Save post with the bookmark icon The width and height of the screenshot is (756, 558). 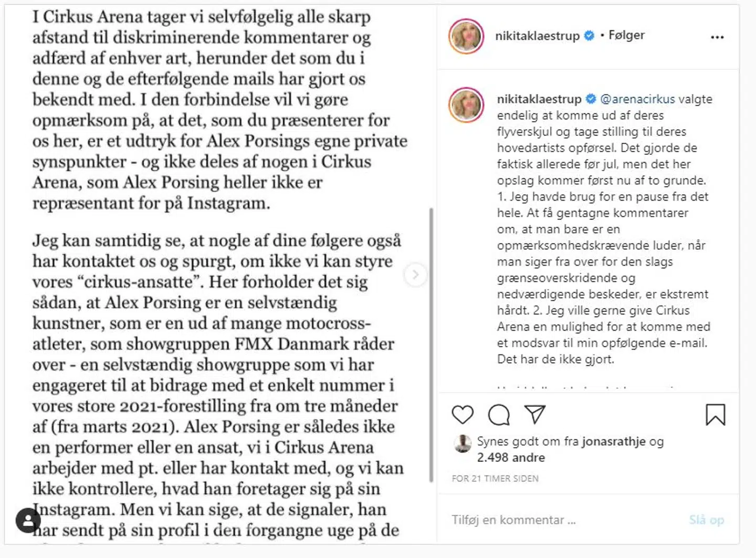pos(715,415)
